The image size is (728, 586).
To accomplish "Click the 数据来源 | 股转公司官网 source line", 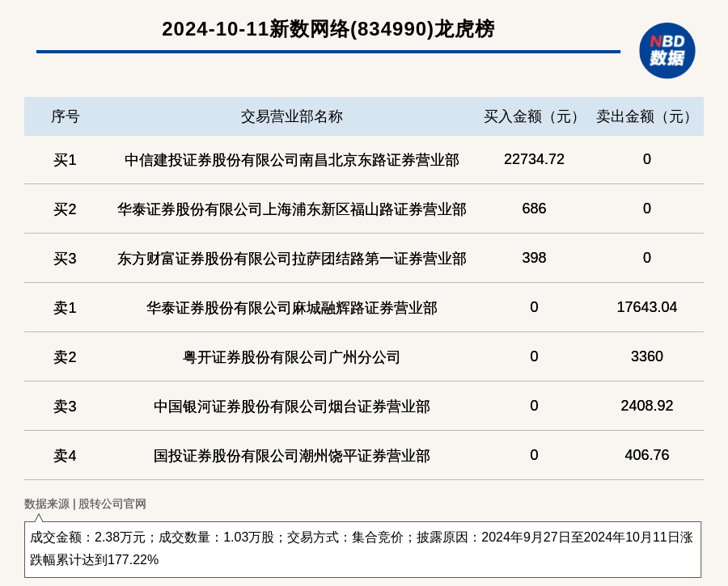I will [x=85, y=504].
